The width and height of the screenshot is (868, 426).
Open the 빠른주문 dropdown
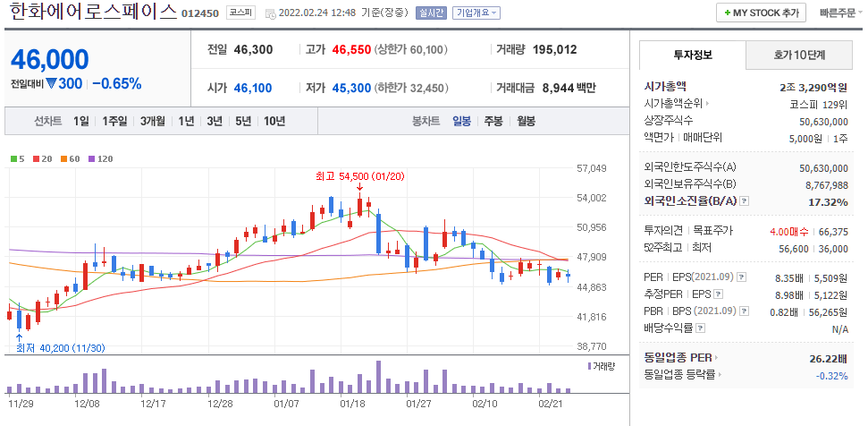tap(841, 13)
